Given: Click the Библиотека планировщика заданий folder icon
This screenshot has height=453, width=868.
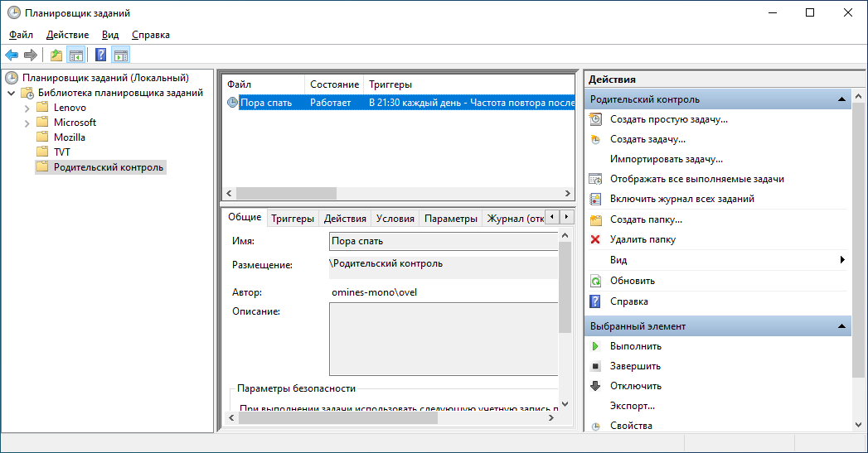Looking at the screenshot, I should click(27, 93).
